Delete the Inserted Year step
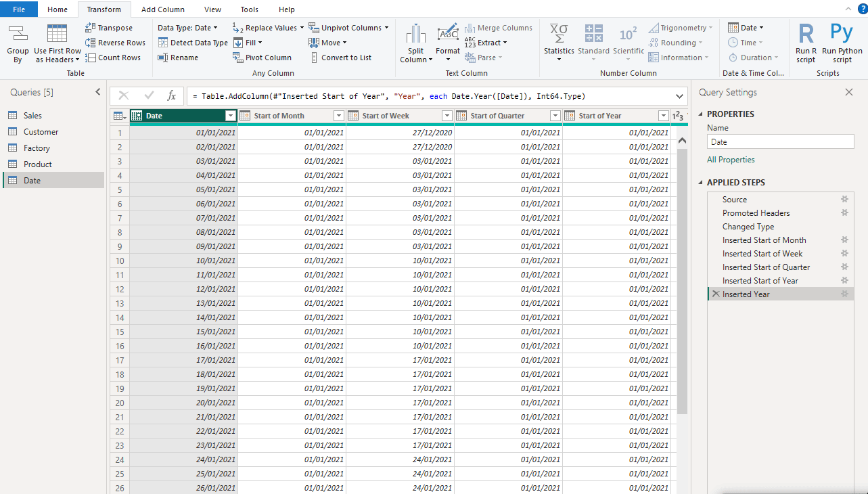 point(716,294)
